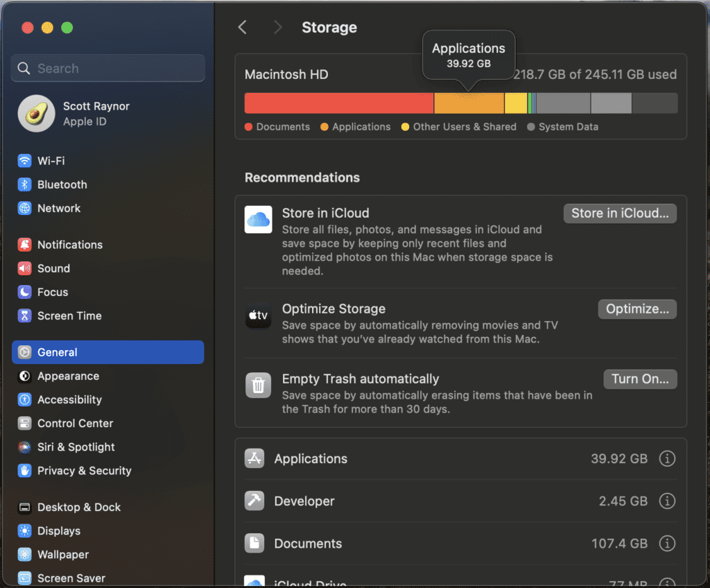710x588 pixels.
Task: Open Siri & Spotlight settings
Action: (x=75, y=447)
